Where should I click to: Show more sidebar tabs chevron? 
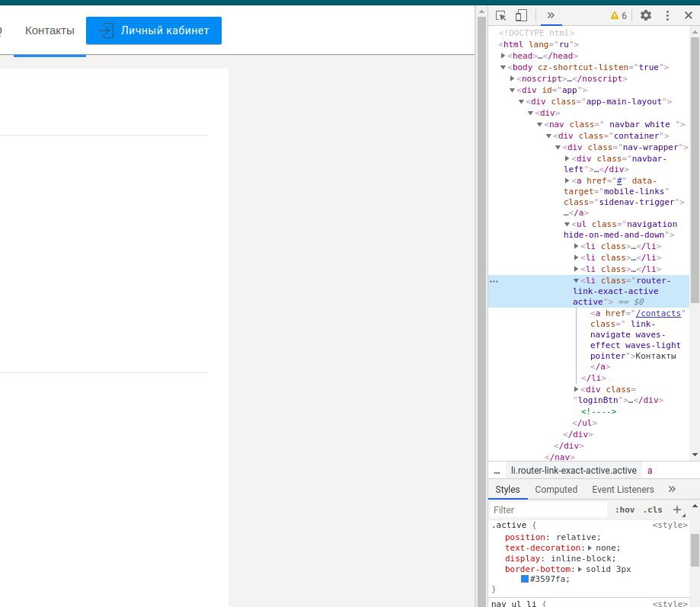tap(672, 489)
